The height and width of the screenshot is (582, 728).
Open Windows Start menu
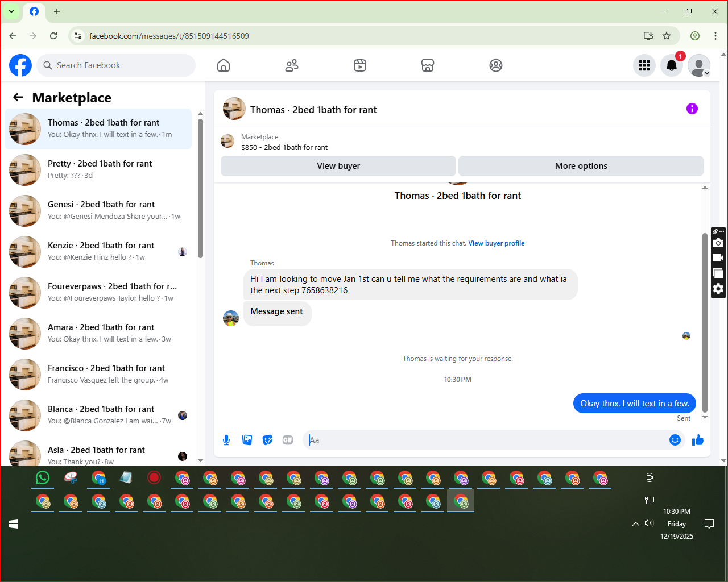[x=14, y=524]
